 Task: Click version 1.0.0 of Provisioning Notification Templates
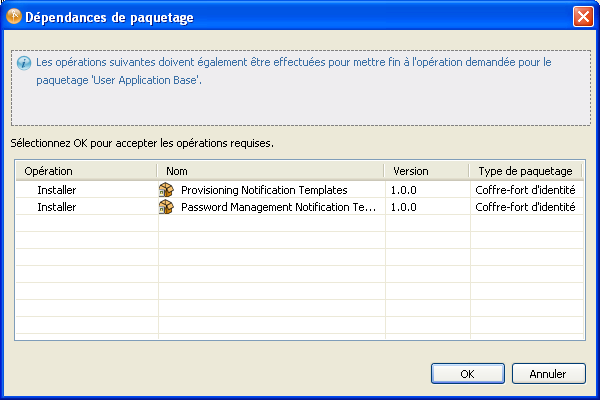405,190
